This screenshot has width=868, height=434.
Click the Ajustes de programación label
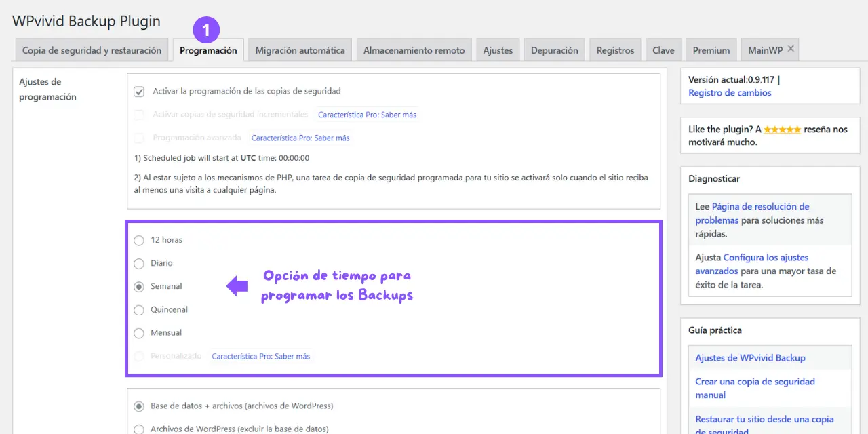tap(47, 90)
